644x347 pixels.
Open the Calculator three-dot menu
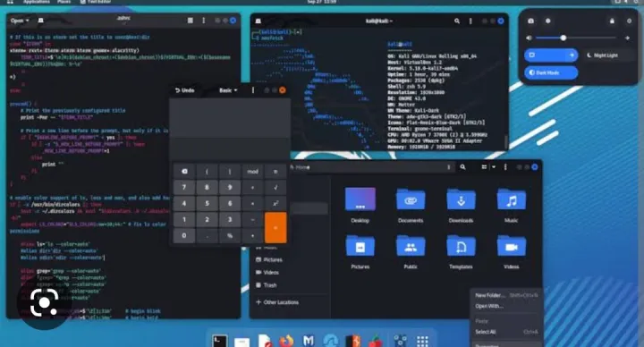(x=253, y=90)
